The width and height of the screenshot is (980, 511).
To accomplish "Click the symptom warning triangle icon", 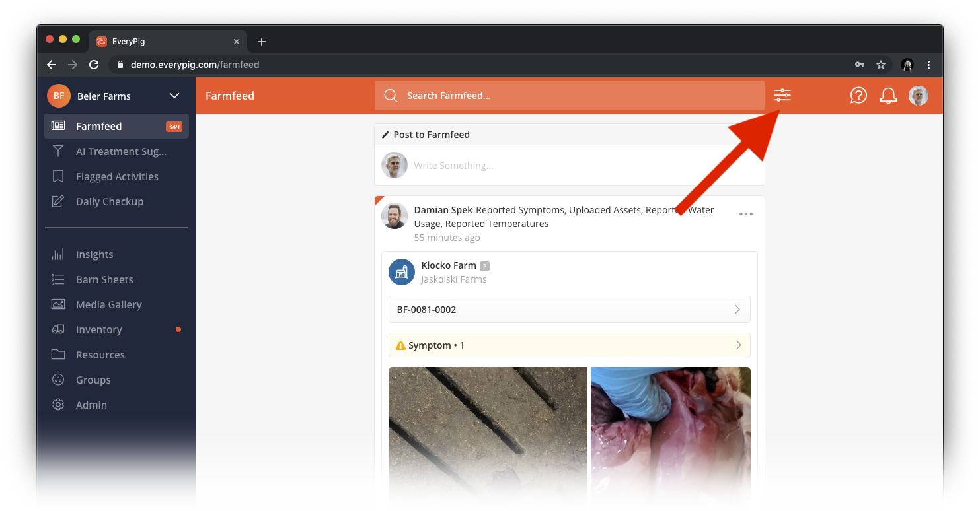I will pyautogui.click(x=400, y=345).
